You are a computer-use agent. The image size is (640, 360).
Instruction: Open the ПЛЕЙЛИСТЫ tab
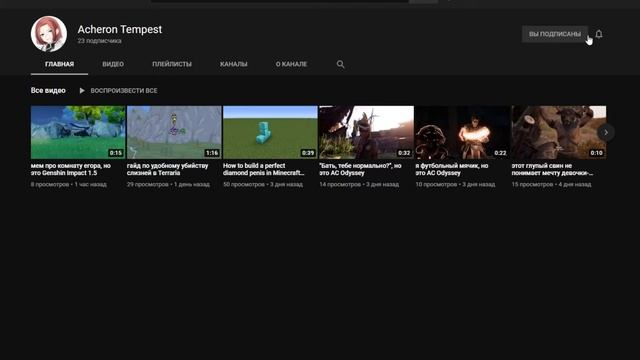tap(172, 64)
